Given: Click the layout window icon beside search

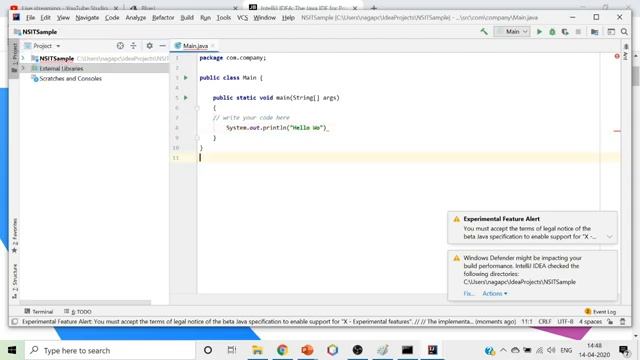Looking at the screenshot, I should [x=611, y=31].
